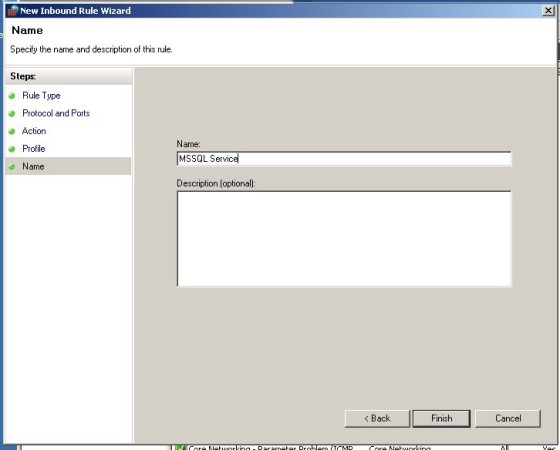
Task: Select the Protocol and Ports step
Action: pos(56,113)
